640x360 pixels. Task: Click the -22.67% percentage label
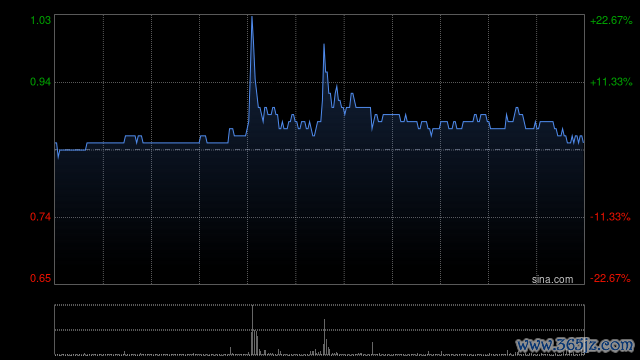pyautogui.click(x=611, y=278)
